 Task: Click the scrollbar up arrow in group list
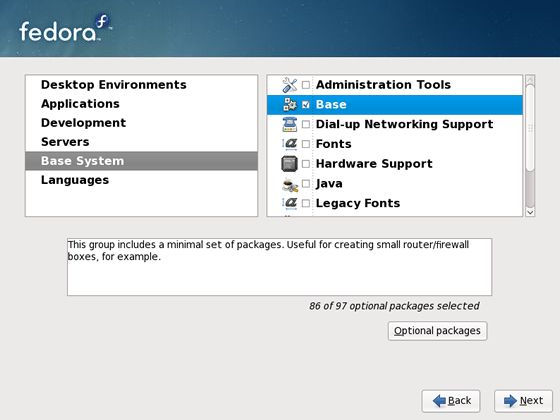[x=530, y=79]
